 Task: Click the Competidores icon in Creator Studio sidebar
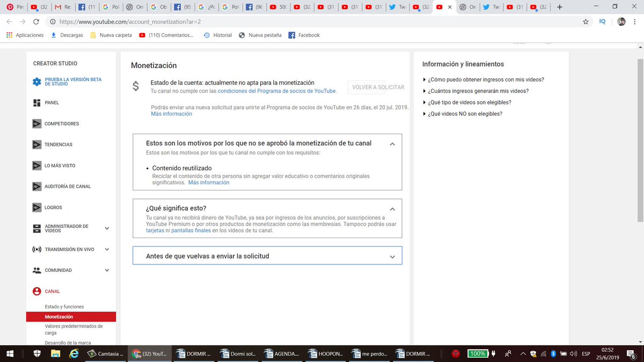[36, 123]
